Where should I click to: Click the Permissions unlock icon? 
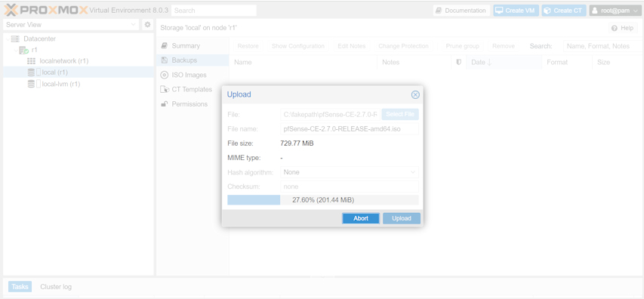point(165,104)
